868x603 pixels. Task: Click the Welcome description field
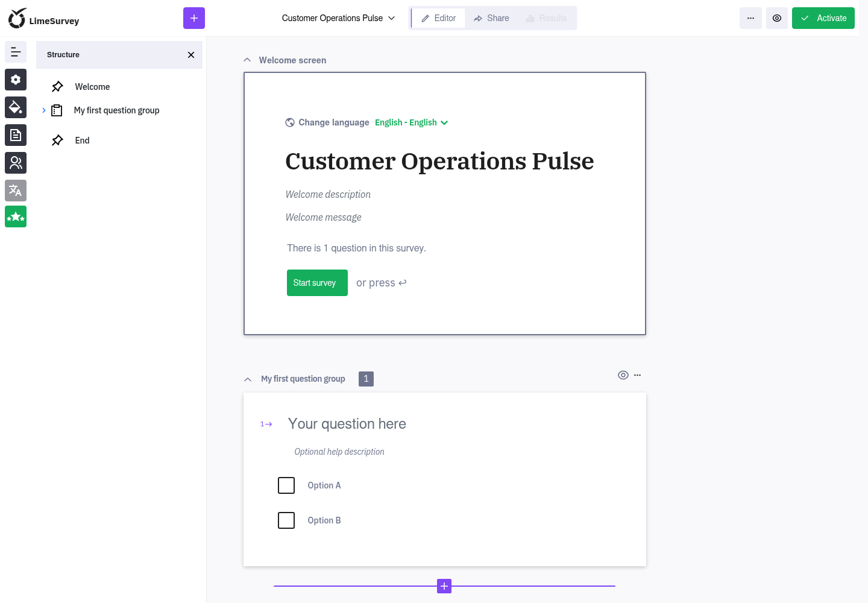328,194
